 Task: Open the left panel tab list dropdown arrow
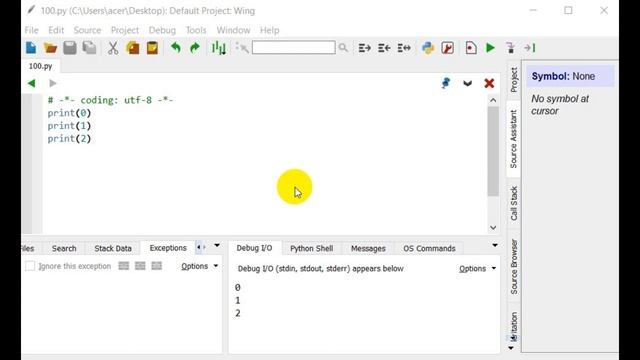point(217,246)
